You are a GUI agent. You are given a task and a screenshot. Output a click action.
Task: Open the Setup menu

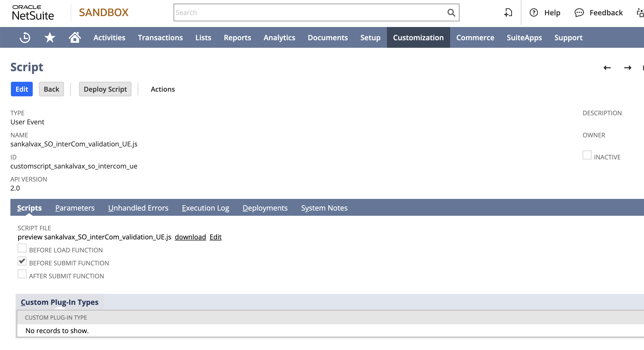pos(370,38)
